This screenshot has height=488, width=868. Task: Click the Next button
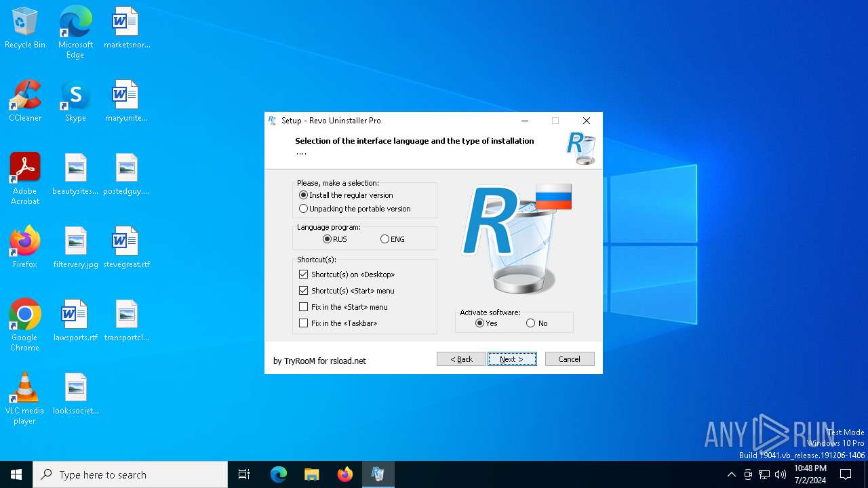pyautogui.click(x=512, y=359)
